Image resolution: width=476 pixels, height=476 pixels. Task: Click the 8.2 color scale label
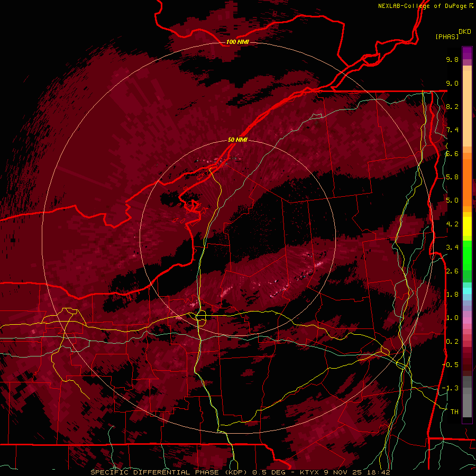click(452, 106)
